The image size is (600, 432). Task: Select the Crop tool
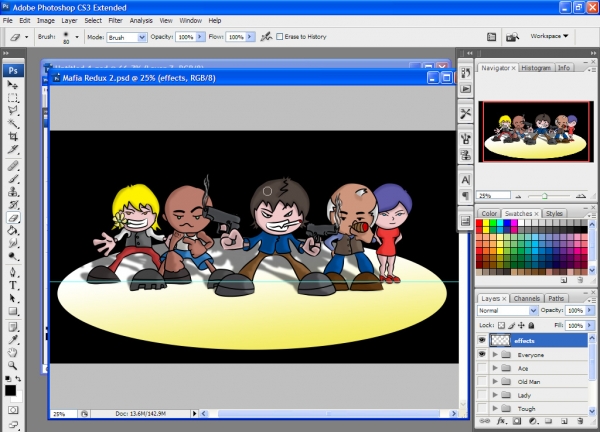click(x=13, y=137)
